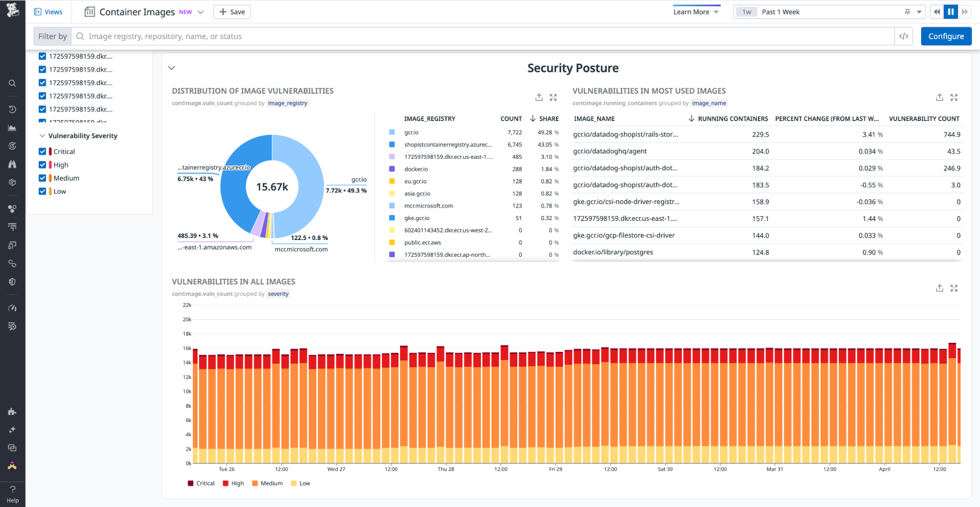
Task: Click the binoculars icon in left sidebar
Action: click(12, 164)
